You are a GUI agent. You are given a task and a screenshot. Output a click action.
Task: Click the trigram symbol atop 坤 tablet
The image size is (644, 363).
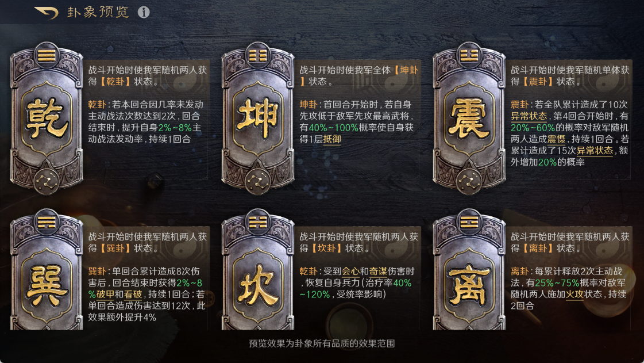click(x=258, y=55)
